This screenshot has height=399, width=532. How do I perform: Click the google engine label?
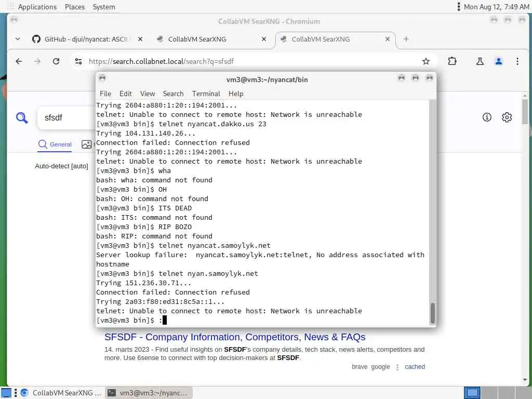380,367
